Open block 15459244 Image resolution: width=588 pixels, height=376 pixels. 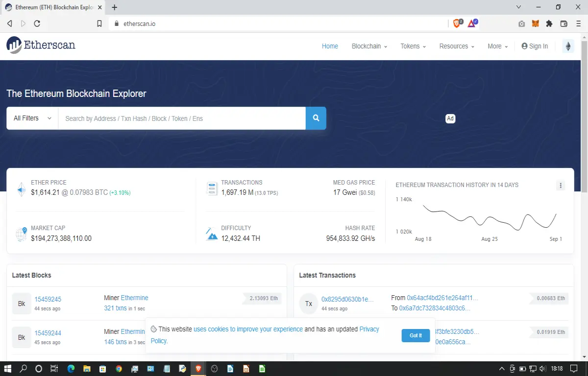[48, 333]
